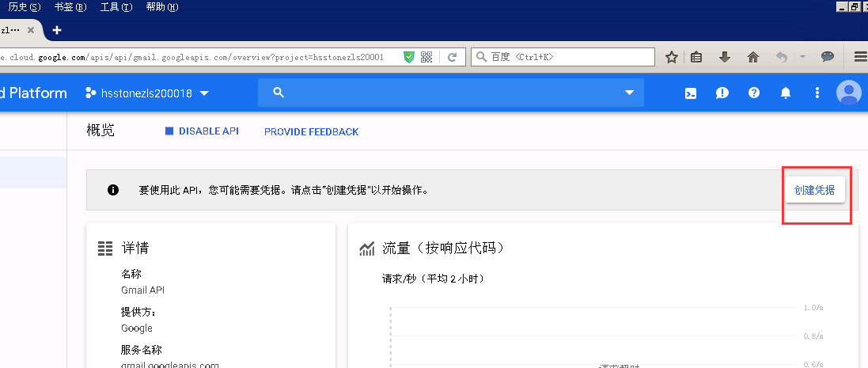Click the 详情 list icon
Screen dimensions: 868x368
(105, 248)
